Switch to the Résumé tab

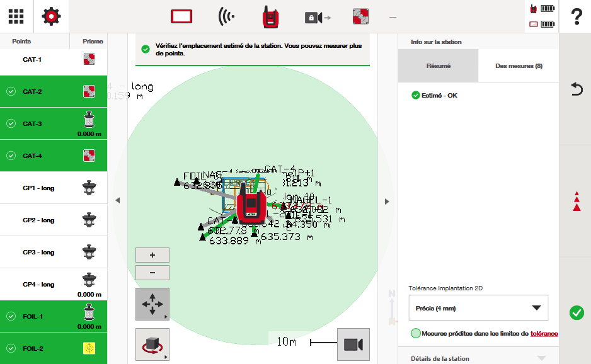(x=439, y=66)
